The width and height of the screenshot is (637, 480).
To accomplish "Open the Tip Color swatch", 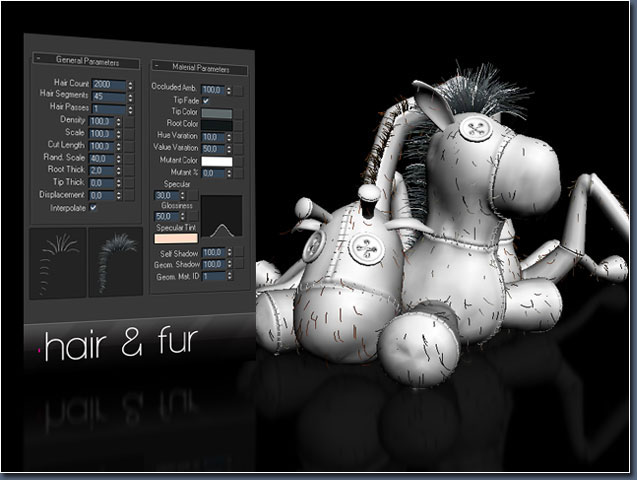I will [217, 113].
